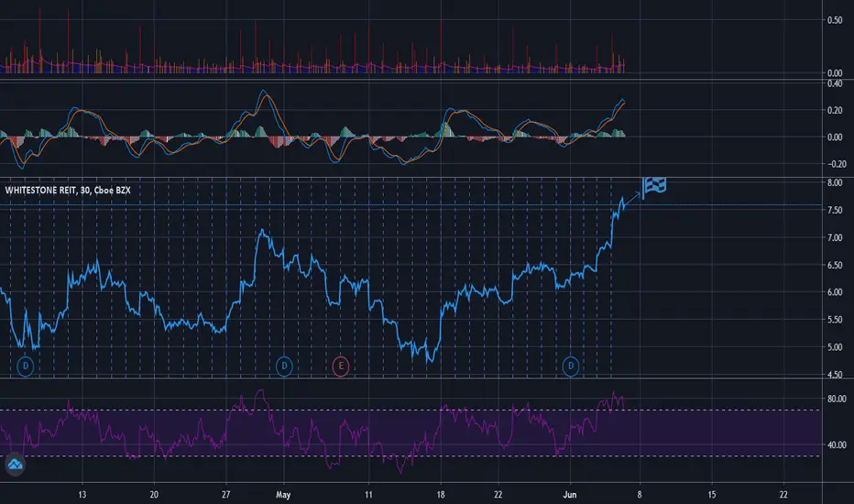The image size is (854, 504).
Task: Click the -0.20 MACD axis label
Action: pos(837,164)
